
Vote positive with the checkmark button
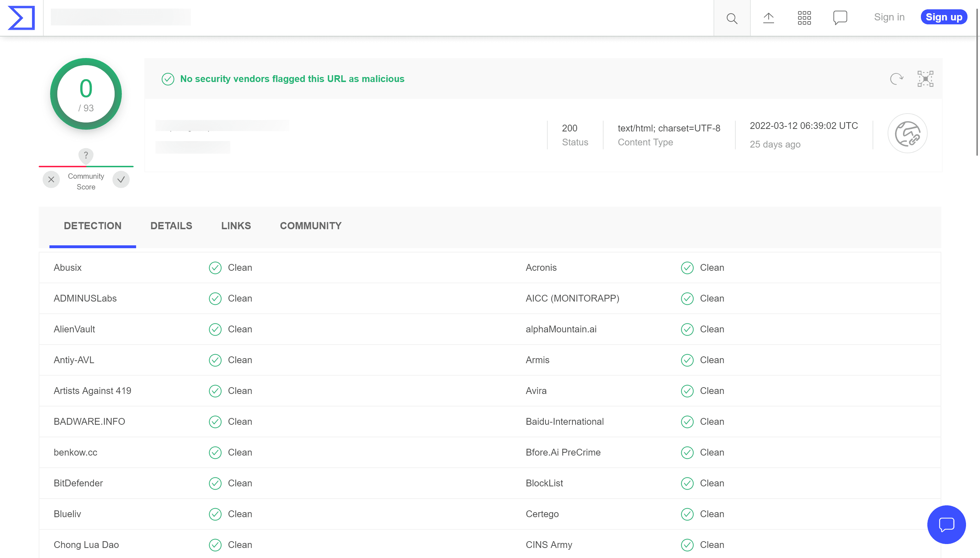tap(121, 179)
